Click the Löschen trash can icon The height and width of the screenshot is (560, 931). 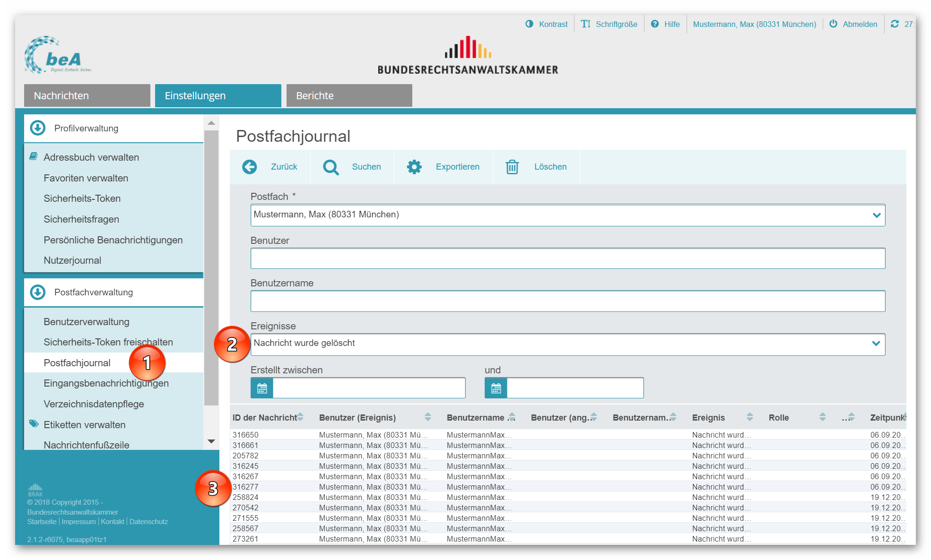click(512, 167)
